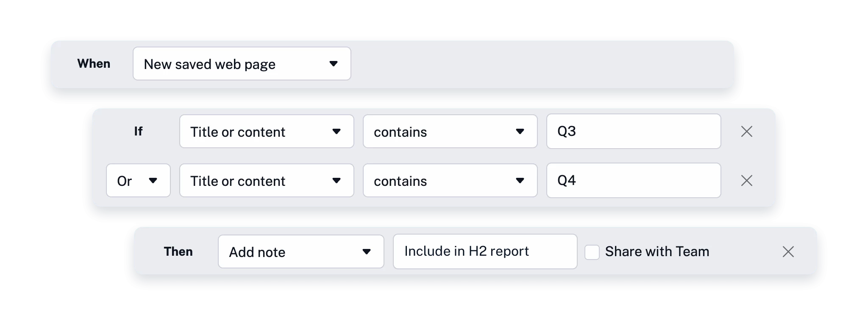
Task: Open the Add note action dropdown
Action: pos(300,252)
